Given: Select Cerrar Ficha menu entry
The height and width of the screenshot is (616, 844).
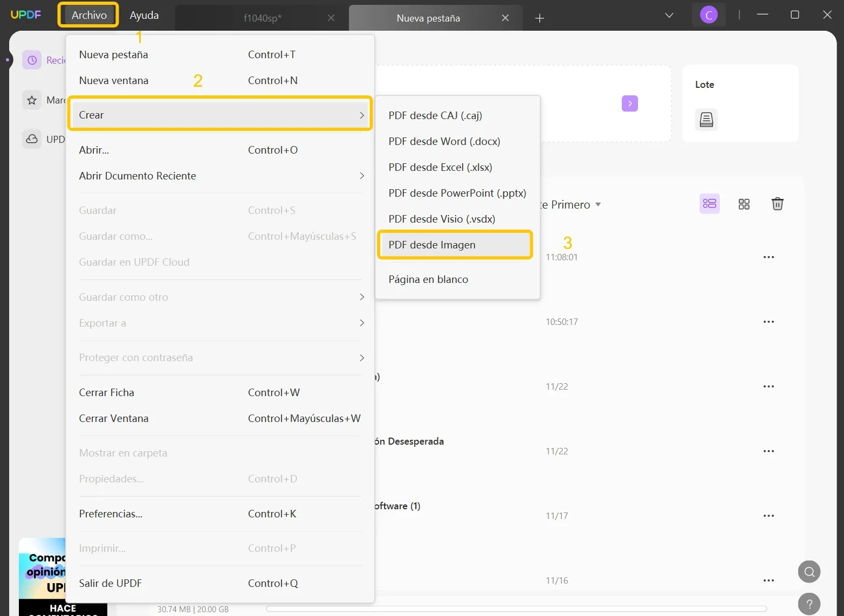Looking at the screenshot, I should (220, 392).
